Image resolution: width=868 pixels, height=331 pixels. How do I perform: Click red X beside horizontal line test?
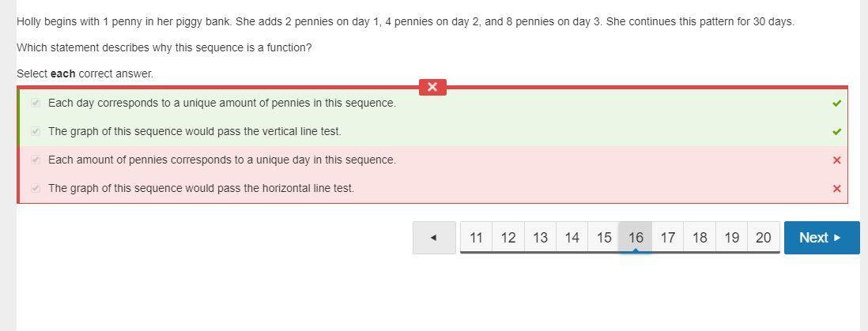pyautogui.click(x=836, y=189)
